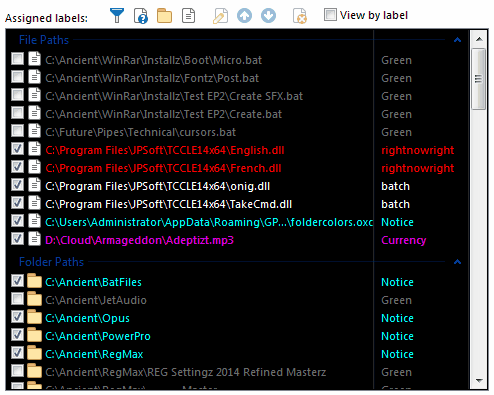The width and height of the screenshot is (494, 395).
Task: Click the scrollbar up arrow
Action: 479,39
